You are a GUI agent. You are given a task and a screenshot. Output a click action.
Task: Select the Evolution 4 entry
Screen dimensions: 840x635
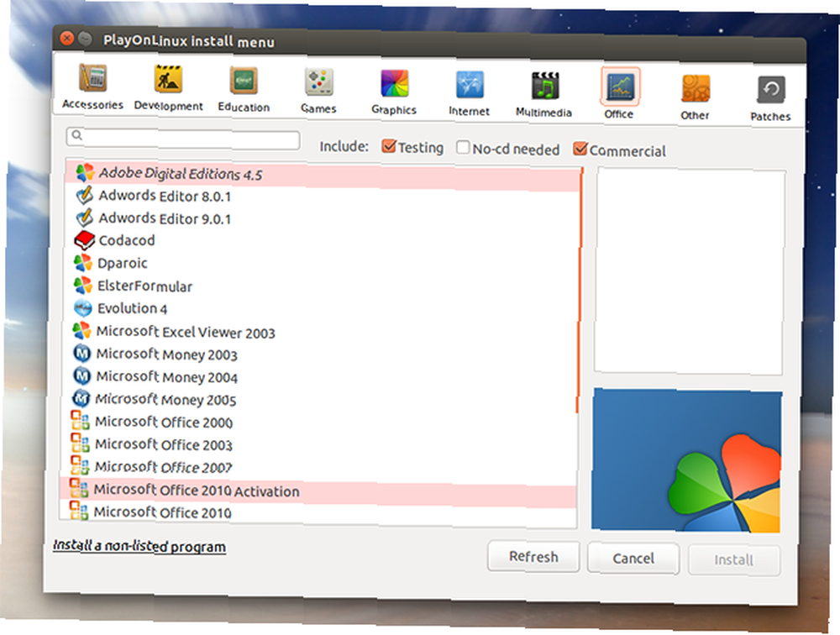323,312
